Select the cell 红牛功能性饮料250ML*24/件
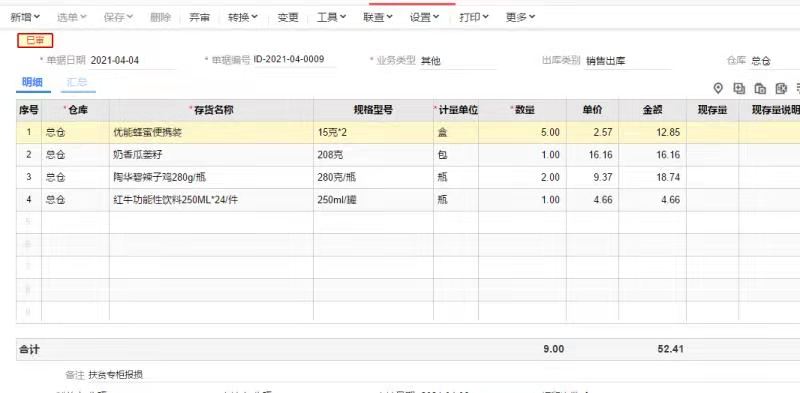 coord(211,200)
